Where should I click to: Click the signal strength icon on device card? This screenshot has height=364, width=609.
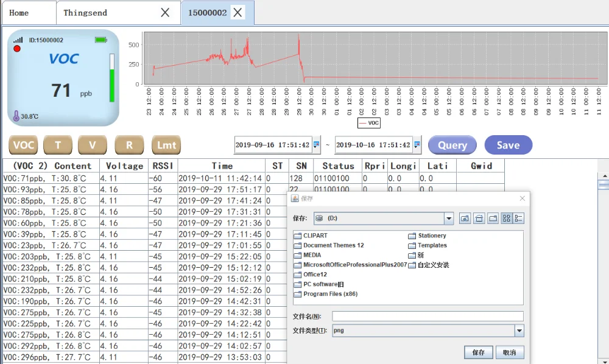tap(18, 40)
